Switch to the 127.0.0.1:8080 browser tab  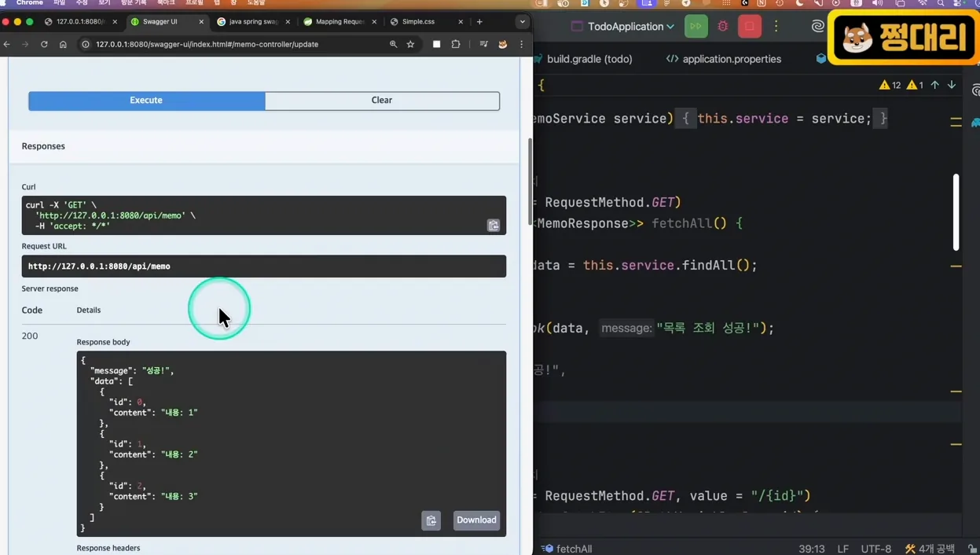tap(81, 22)
